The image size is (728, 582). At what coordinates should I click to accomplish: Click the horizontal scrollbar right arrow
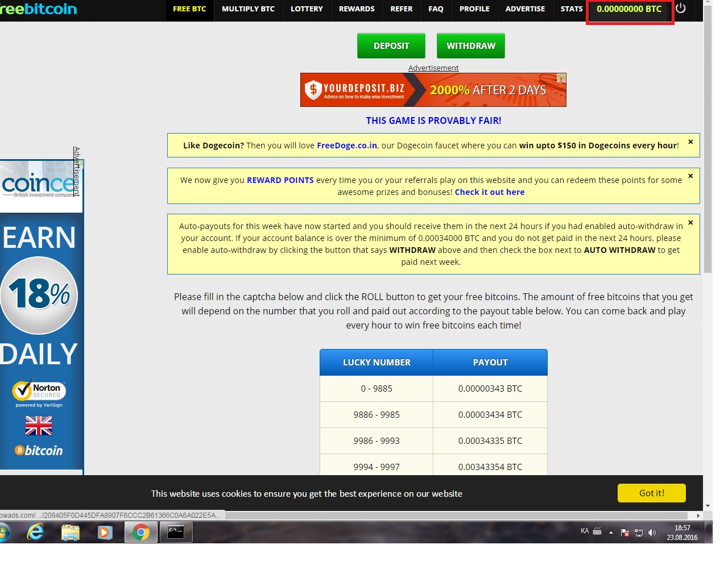tap(698, 516)
